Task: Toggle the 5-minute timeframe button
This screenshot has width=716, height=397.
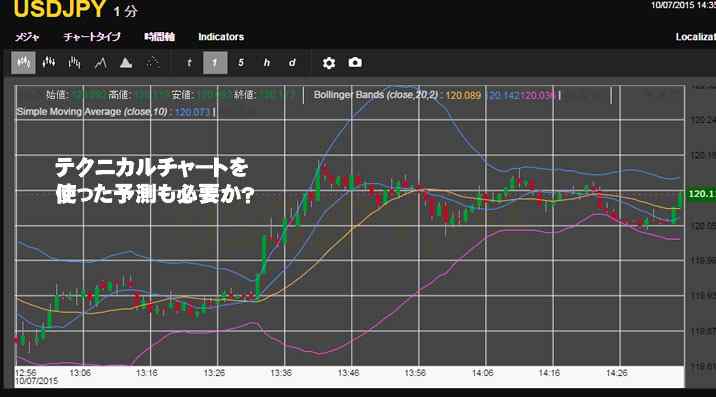Action: coord(241,63)
